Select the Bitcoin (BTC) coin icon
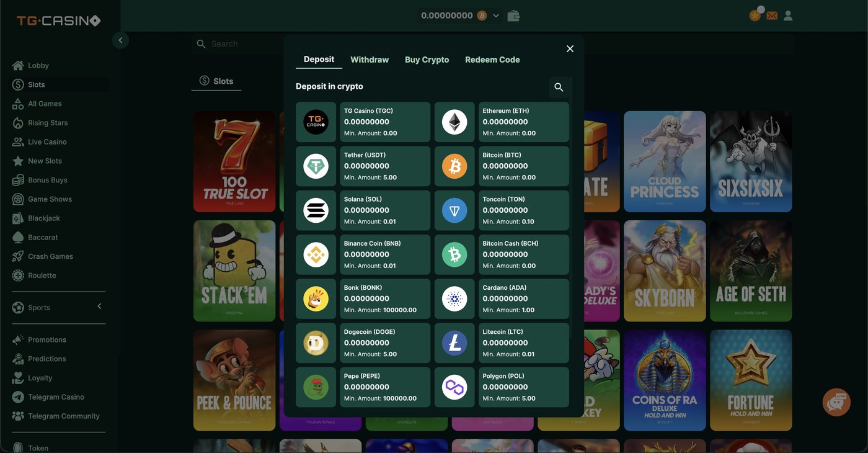Image resolution: width=868 pixels, height=453 pixels. tap(454, 166)
